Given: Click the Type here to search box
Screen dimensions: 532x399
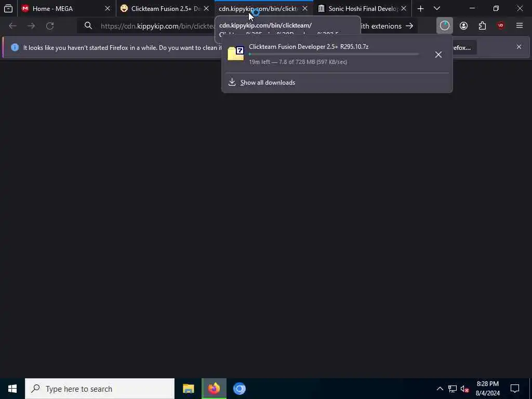Looking at the screenshot, I should point(100,389).
